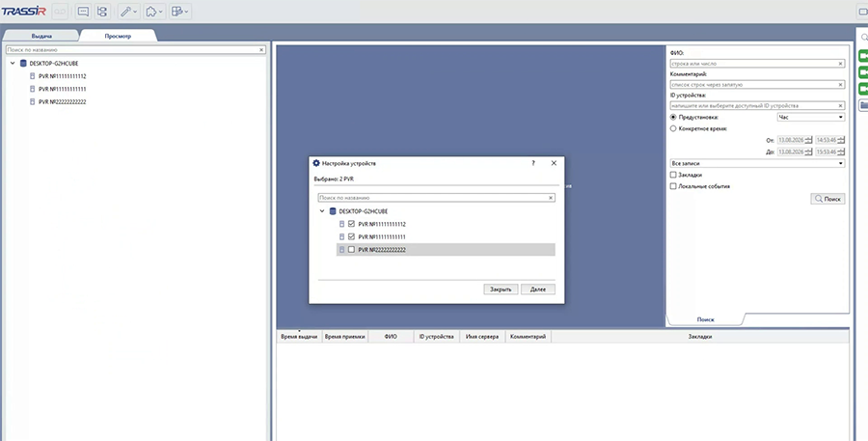The image size is (868, 441).
Task: Clear the ID устройства field
Action: (840, 106)
